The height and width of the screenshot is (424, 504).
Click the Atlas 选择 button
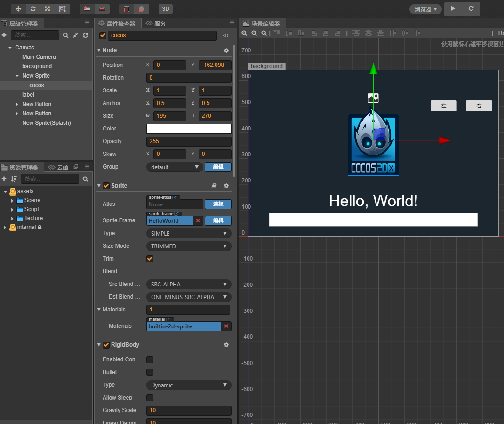pos(218,204)
